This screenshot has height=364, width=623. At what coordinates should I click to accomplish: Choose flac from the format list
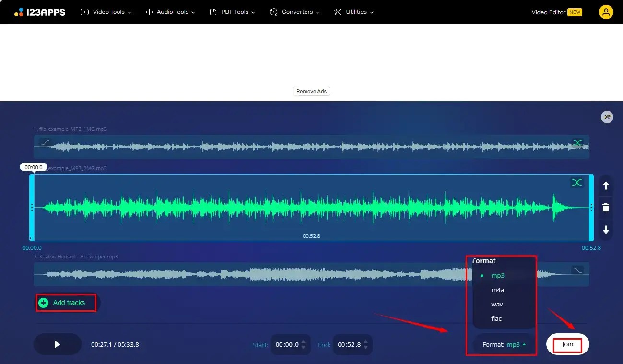(496, 318)
